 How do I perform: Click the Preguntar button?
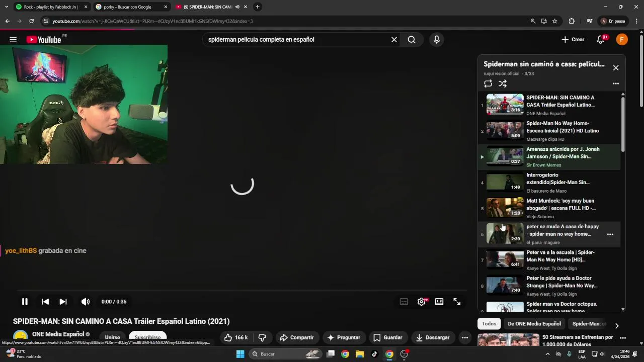click(344, 337)
